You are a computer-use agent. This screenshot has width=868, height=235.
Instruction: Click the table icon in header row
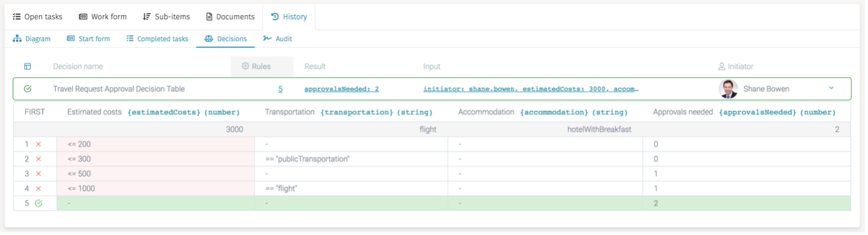click(28, 66)
